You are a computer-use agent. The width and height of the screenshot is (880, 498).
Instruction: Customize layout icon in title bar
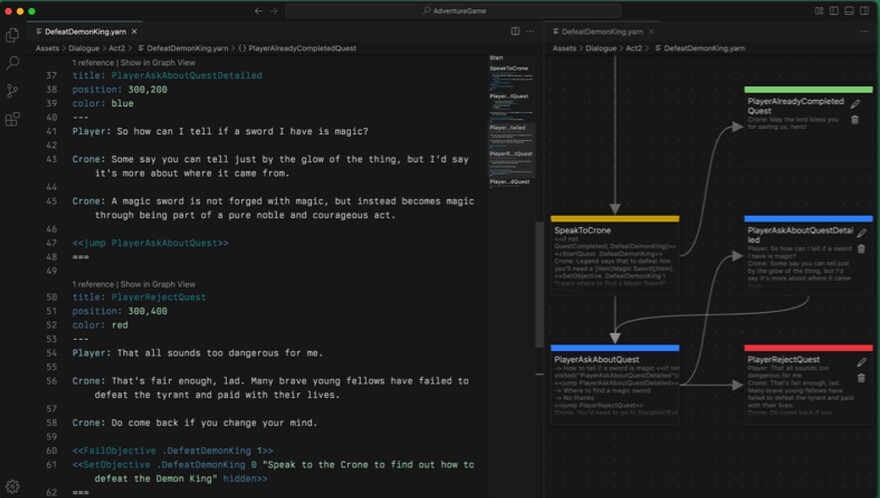coord(819,11)
